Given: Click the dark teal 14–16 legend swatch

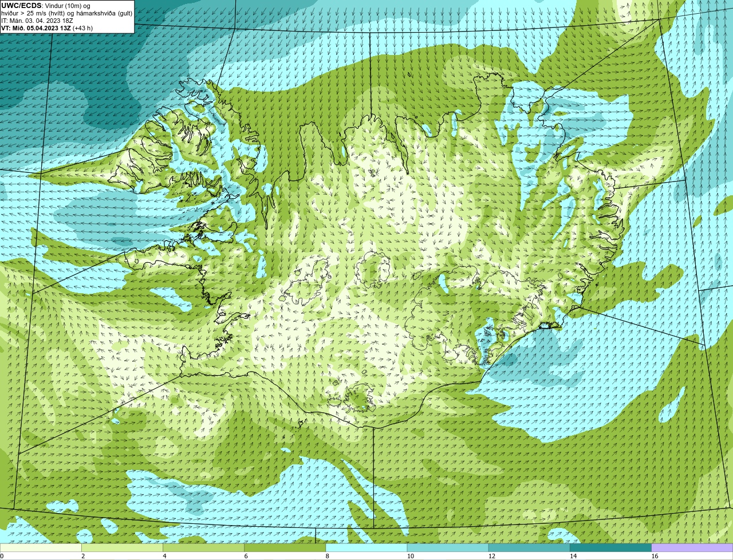Looking at the screenshot, I should [611, 547].
